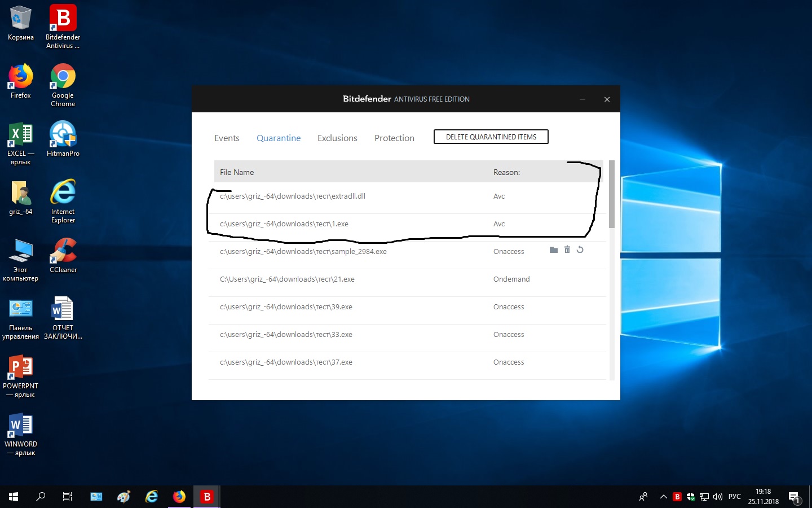Restore sample_2984.exe with the circular arrow icon

(580, 250)
